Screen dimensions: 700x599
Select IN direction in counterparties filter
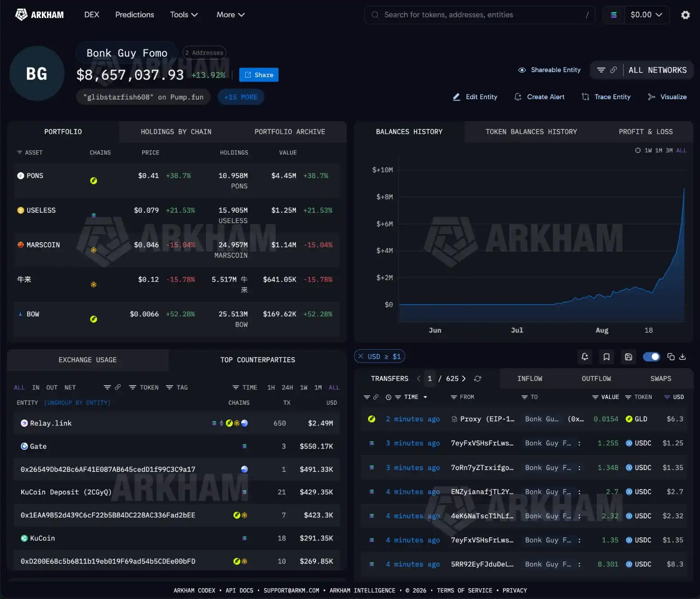click(36, 388)
